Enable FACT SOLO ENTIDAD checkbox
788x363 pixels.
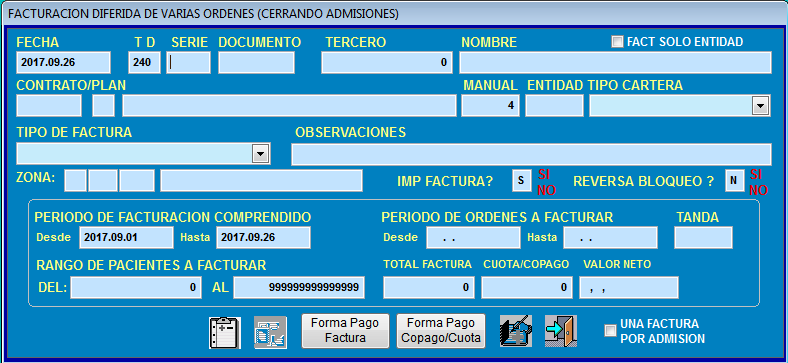tap(617, 42)
